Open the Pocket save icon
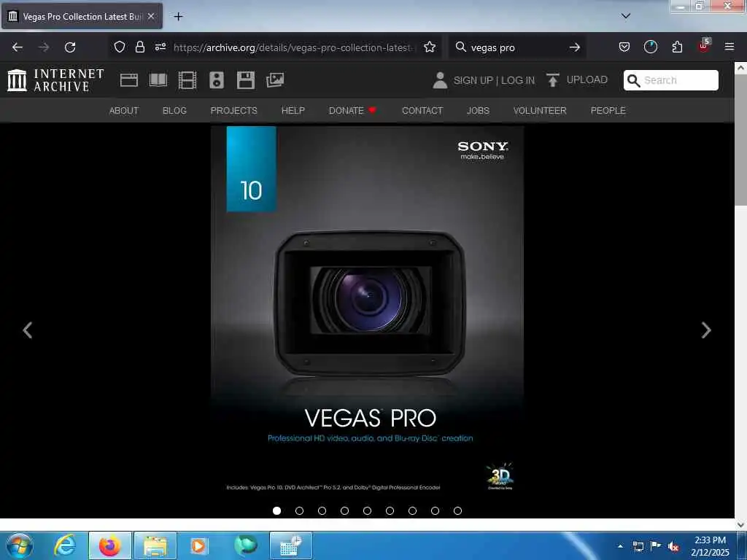 624,47
